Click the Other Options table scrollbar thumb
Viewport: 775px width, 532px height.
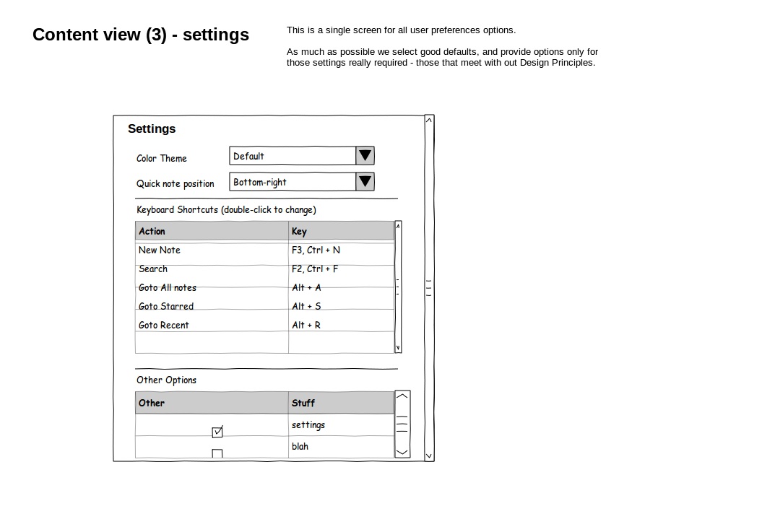click(x=402, y=424)
